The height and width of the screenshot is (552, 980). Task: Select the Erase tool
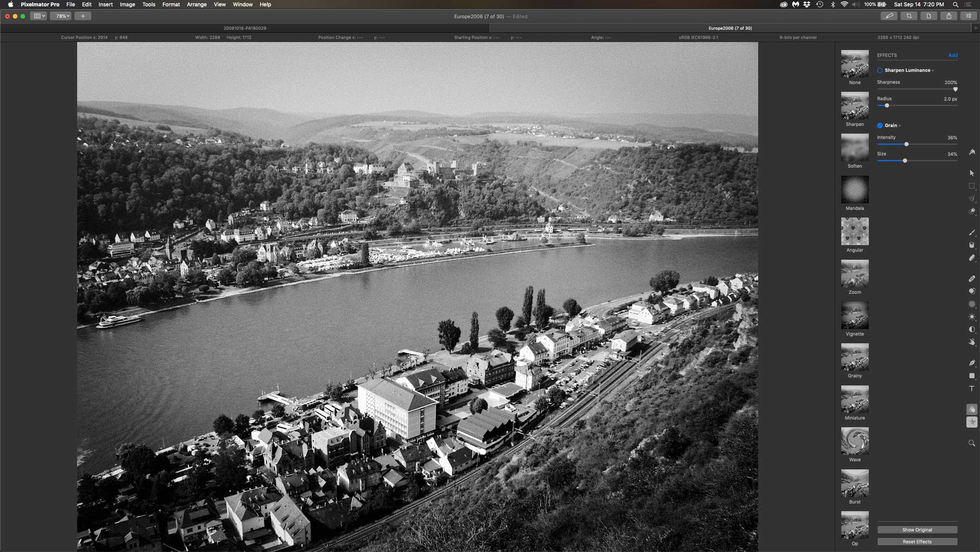click(972, 258)
